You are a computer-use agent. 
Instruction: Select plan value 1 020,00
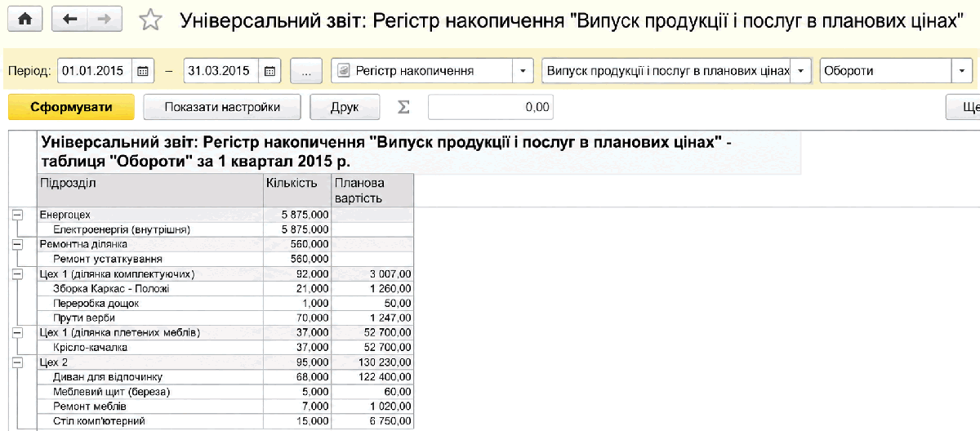372,406
